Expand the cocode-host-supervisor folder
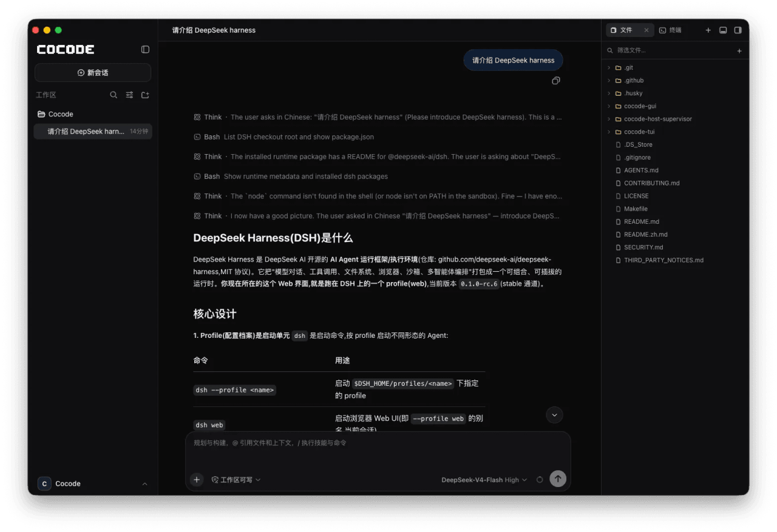 (609, 119)
